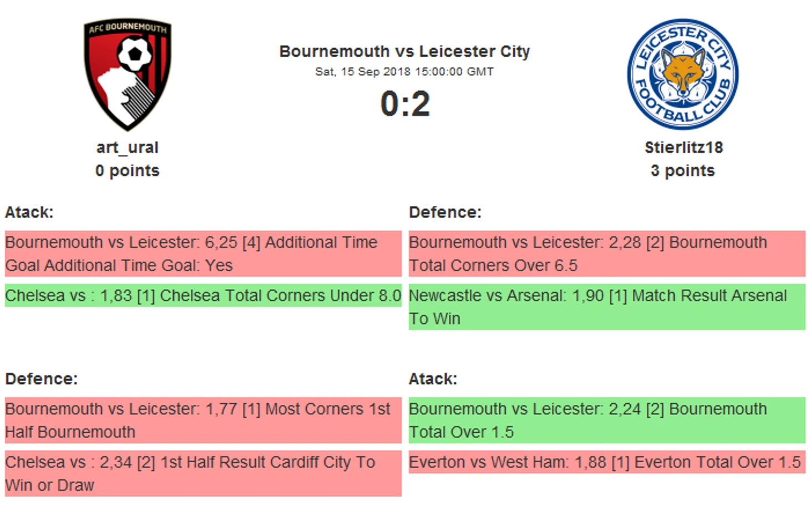
Task: Select Bournemouth Total Corners Over 6.5 bet
Action: (607, 254)
